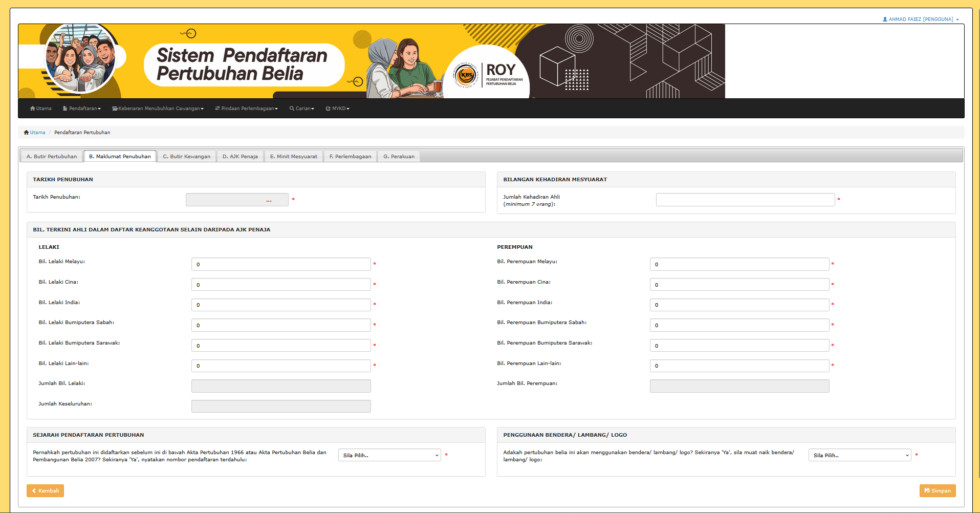Go to Utama in the navigation bar
Image resolution: width=980 pixels, height=513 pixels.
tap(41, 109)
